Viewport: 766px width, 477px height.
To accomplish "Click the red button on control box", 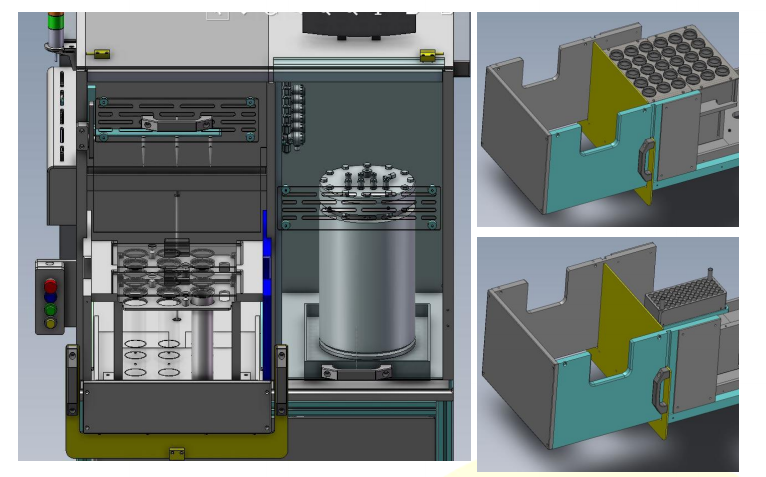I will 51,285.
